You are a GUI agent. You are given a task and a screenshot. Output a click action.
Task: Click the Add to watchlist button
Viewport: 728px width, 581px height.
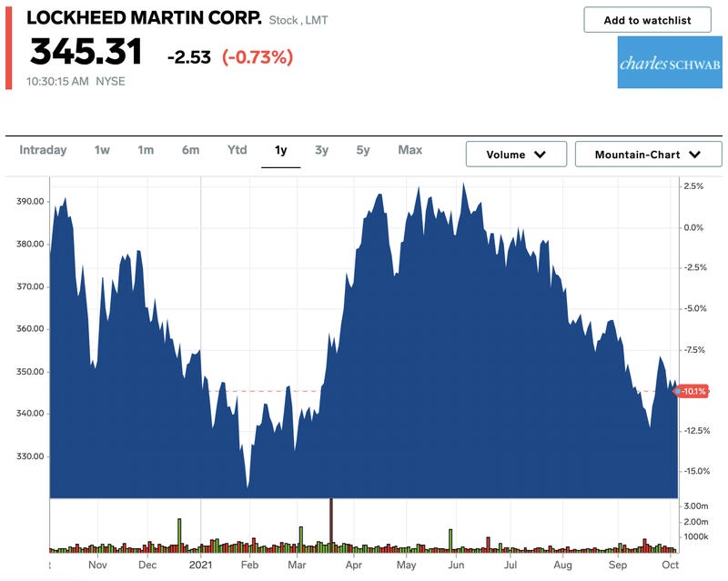(647, 20)
